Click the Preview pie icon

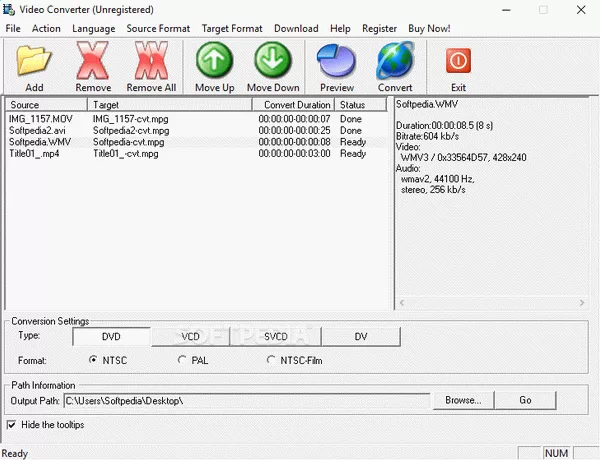336,60
